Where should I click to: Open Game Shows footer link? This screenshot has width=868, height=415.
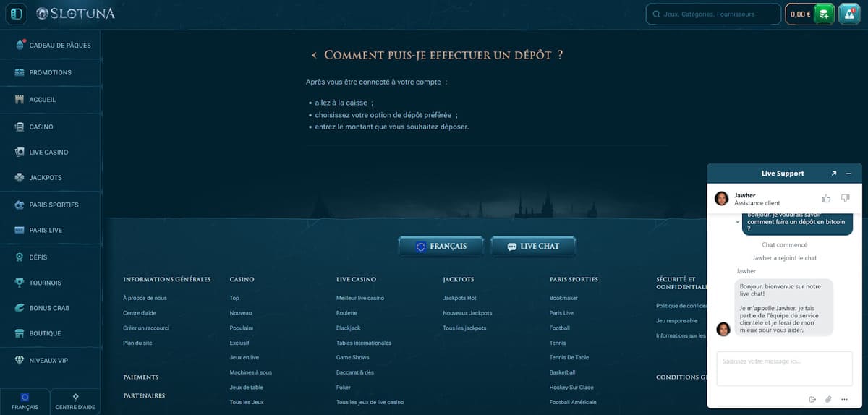click(x=353, y=357)
